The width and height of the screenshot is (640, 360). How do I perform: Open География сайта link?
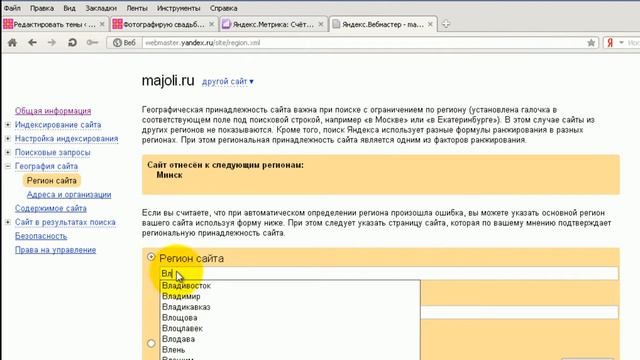coord(46,166)
